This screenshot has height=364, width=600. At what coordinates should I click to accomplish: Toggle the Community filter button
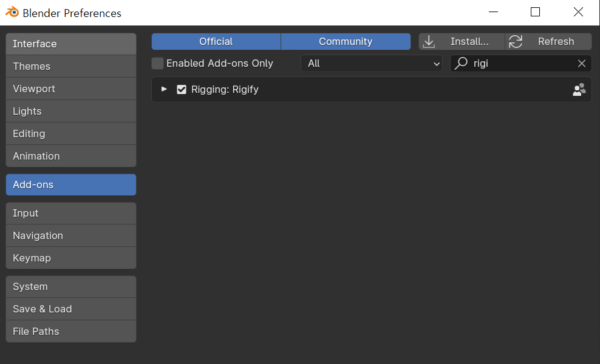(346, 41)
